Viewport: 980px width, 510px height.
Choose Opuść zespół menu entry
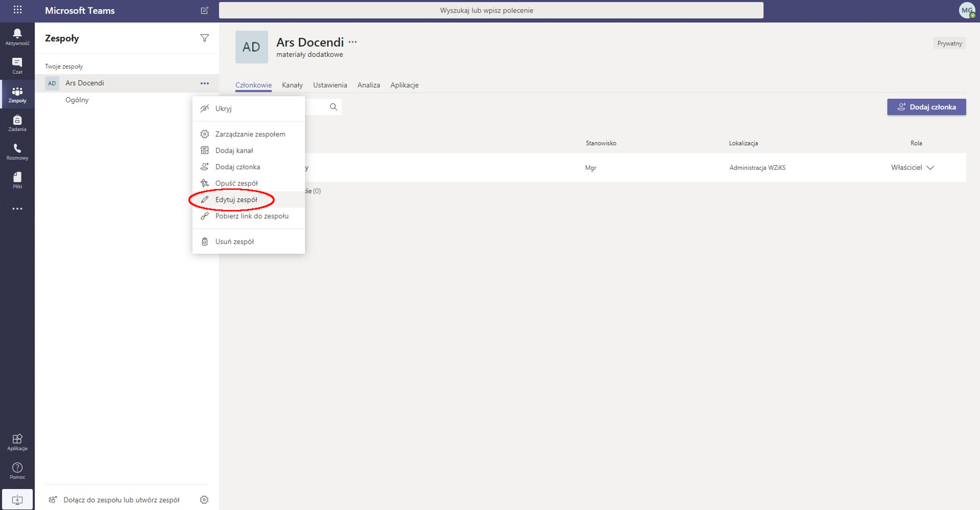coord(249,183)
